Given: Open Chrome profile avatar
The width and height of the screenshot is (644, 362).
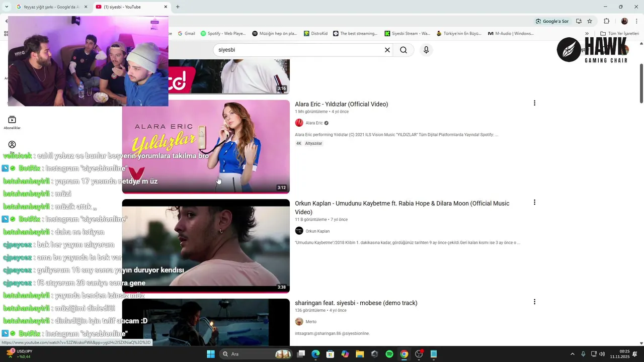Looking at the screenshot, I should (x=624, y=21).
